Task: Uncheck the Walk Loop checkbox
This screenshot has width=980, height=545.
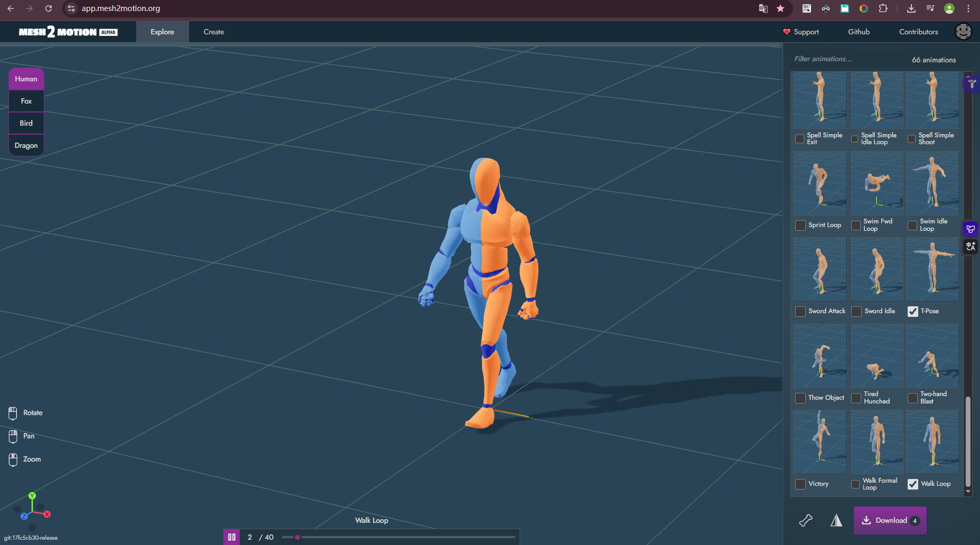Action: coord(912,484)
